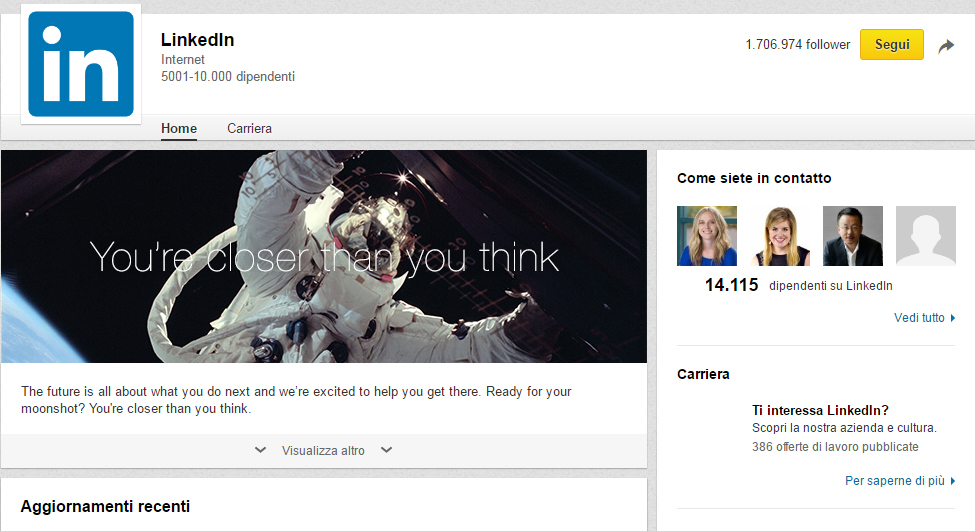
Task: Click 14.115 employees number
Action: click(x=731, y=285)
